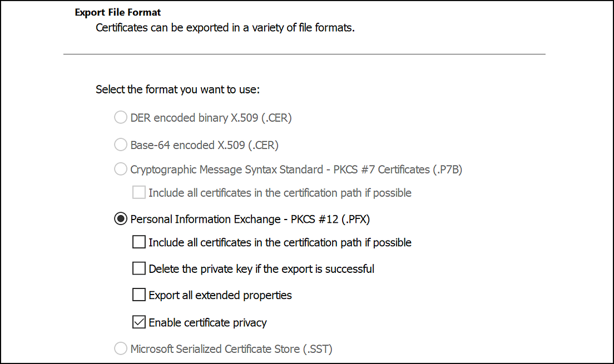Click the Export all extended properties label
Viewport: 614px width, 364px height.
[220, 295]
